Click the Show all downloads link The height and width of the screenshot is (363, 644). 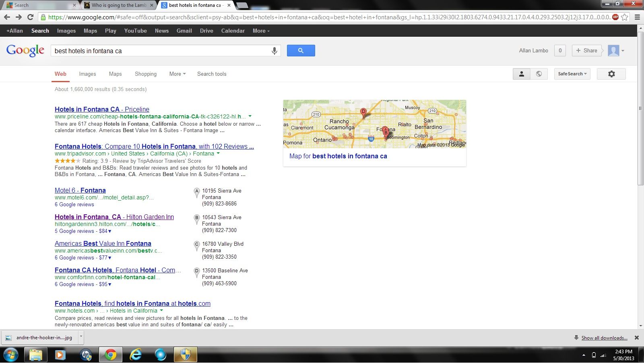(604, 338)
